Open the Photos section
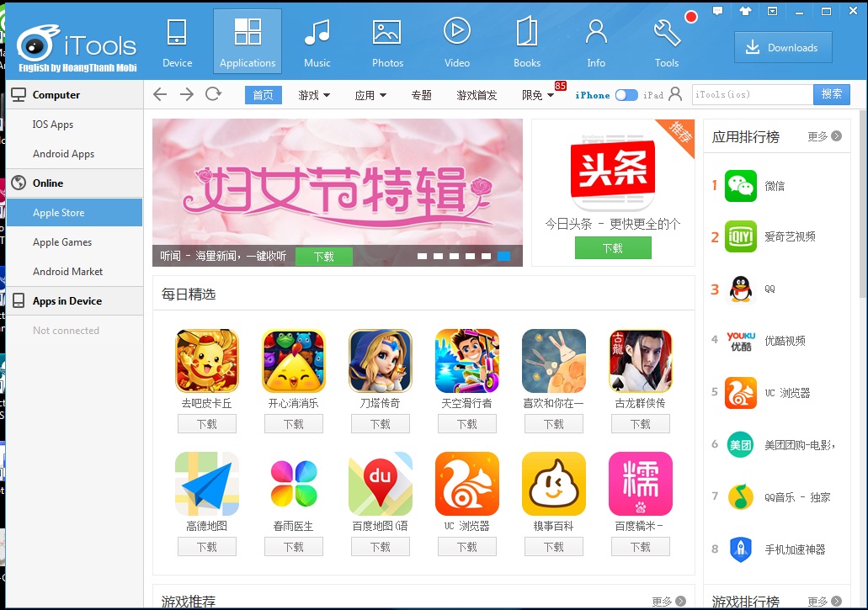 point(387,42)
